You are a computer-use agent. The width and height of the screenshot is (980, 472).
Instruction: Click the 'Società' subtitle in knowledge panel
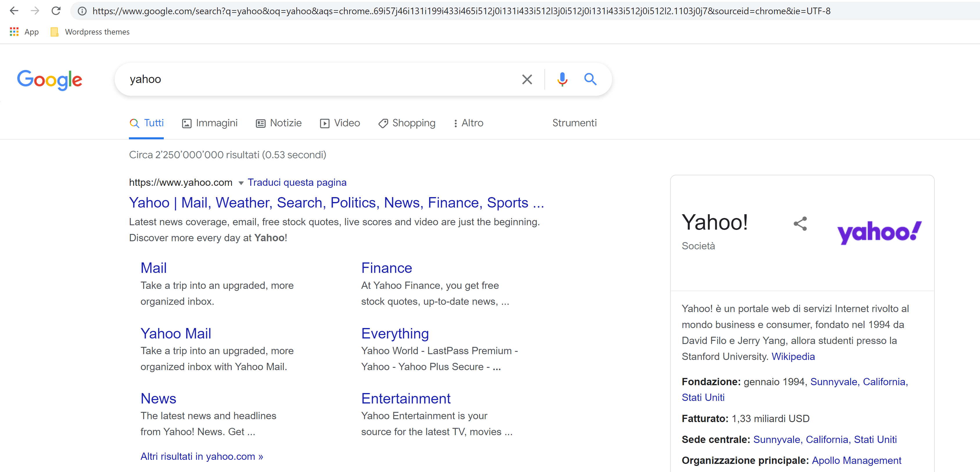tap(698, 246)
